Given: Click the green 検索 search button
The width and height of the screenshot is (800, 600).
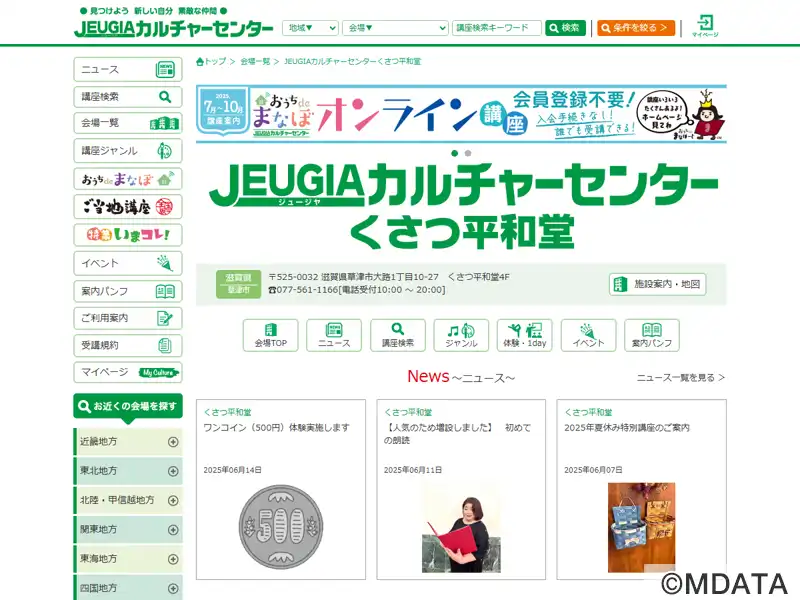Looking at the screenshot, I should [565, 28].
